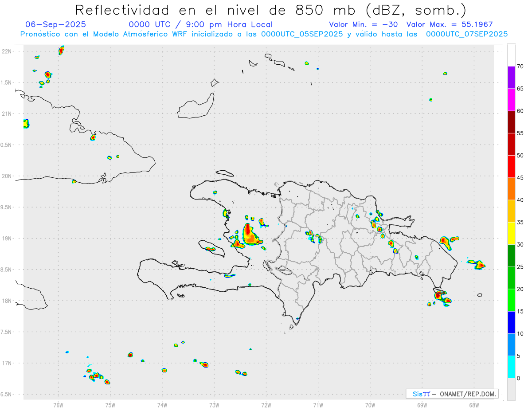
Task: Select the gold 35-40 dBZ colorbar band
Action: pyautogui.click(x=511, y=211)
